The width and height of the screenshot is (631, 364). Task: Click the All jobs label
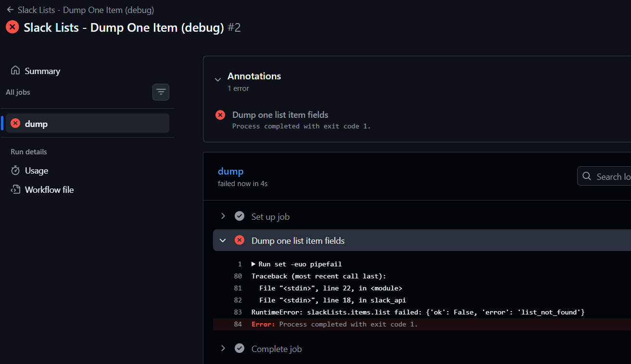[18, 92]
